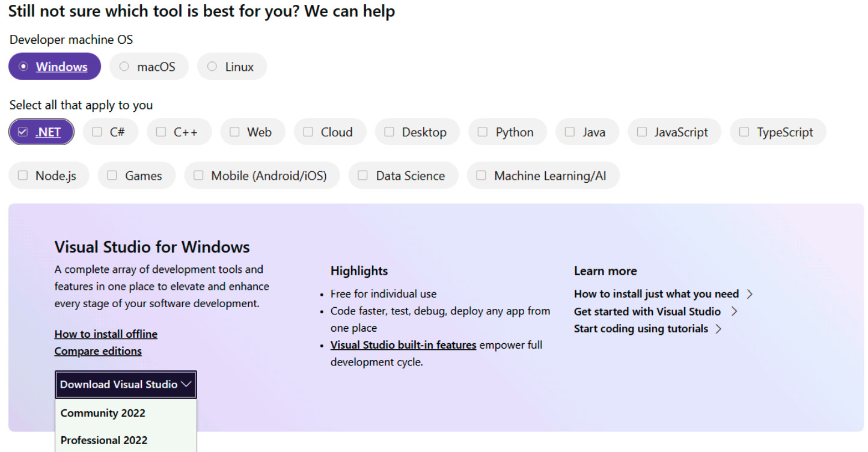Click the Highlights heading
Image resolution: width=868 pixels, height=452 pixels.
pos(359,271)
